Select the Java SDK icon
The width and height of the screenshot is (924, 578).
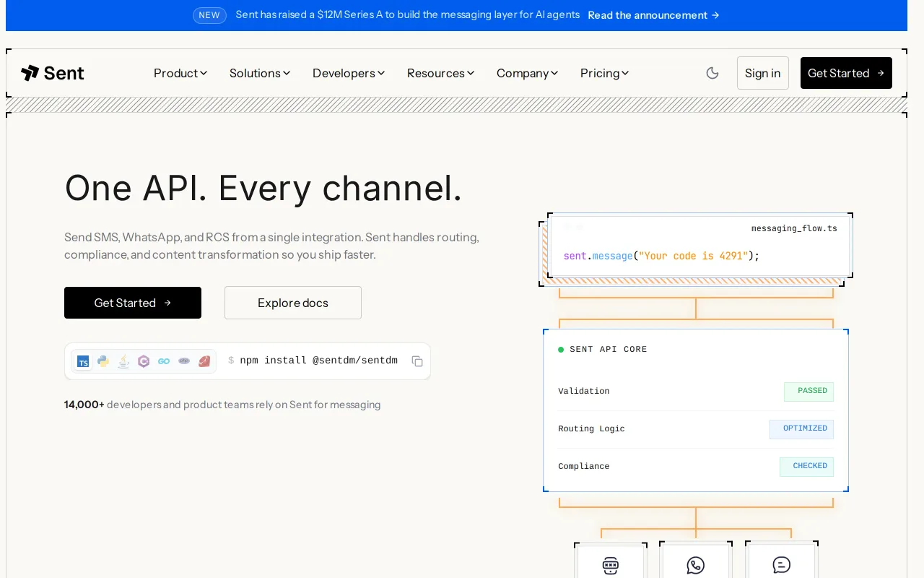pos(123,361)
